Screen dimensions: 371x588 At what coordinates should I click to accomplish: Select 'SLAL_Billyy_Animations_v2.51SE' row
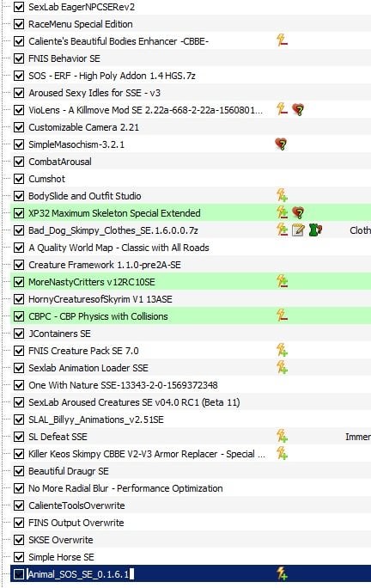click(x=191, y=420)
